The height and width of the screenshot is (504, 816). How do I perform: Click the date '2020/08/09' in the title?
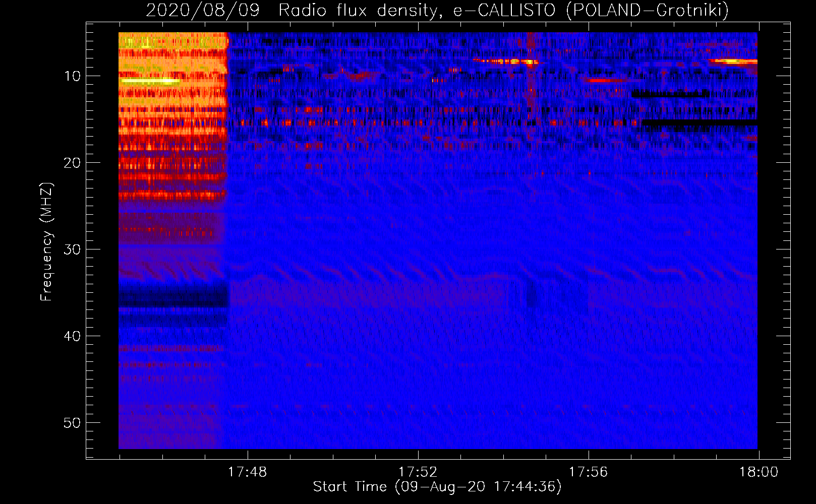point(203,10)
